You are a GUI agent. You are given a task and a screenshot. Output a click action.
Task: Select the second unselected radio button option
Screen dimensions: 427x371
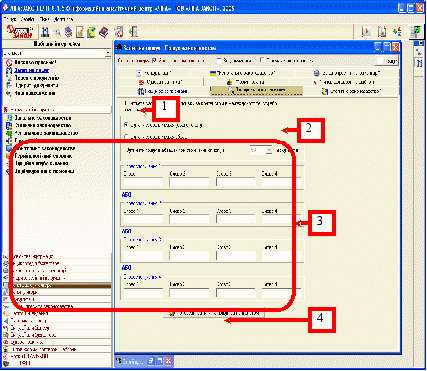pyautogui.click(x=126, y=137)
